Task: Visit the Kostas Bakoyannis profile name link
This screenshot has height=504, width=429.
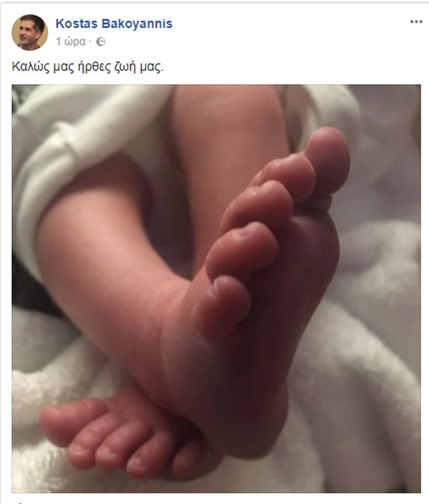Action: (x=114, y=23)
